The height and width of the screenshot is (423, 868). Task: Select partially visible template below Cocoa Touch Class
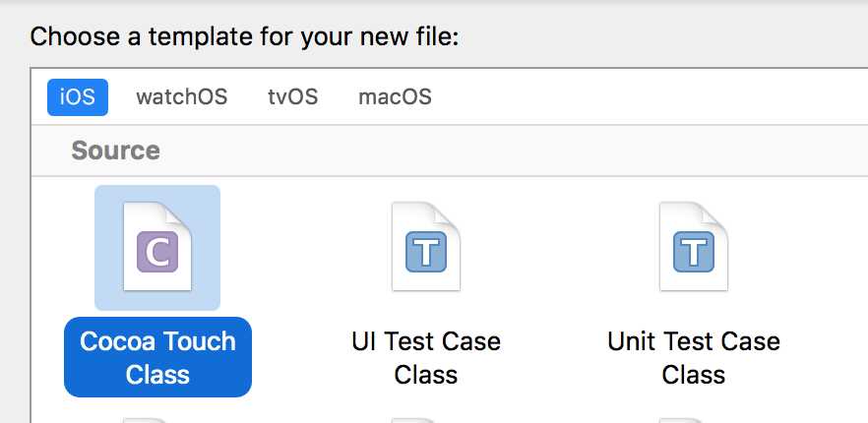[x=157, y=420]
